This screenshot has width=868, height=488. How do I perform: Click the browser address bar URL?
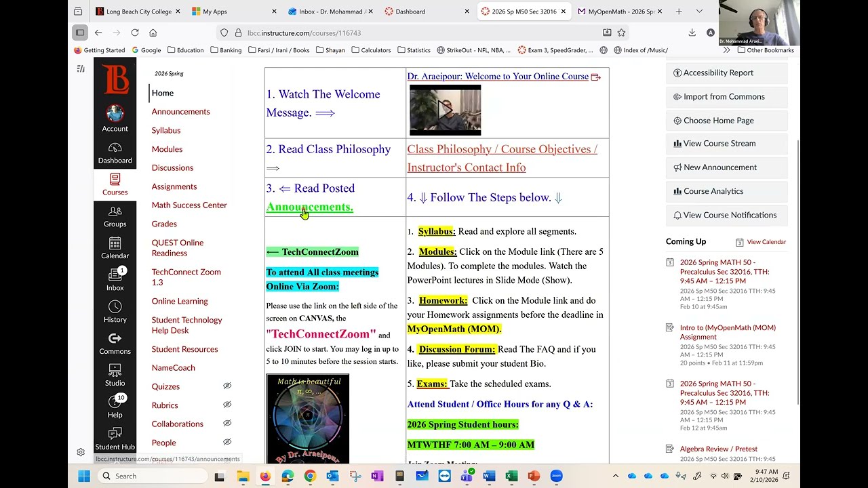(304, 33)
